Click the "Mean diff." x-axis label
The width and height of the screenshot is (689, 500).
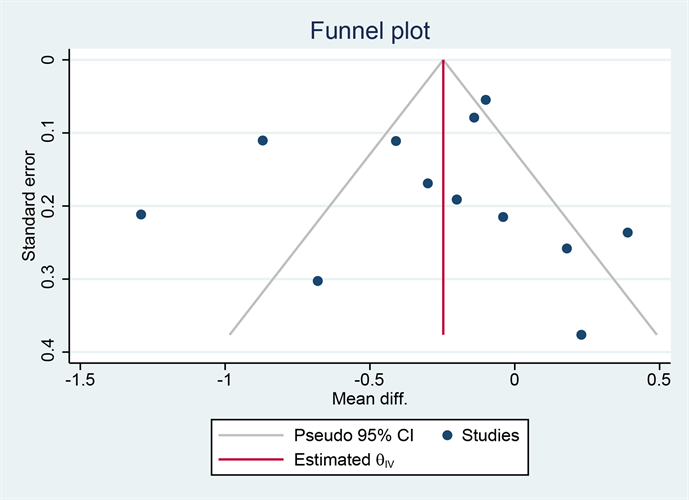point(371,399)
